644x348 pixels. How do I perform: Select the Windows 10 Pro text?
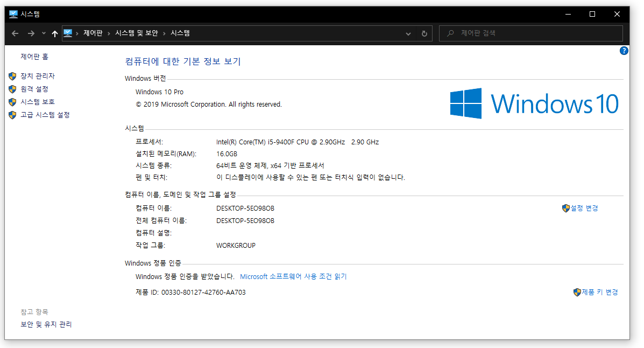tap(159, 92)
